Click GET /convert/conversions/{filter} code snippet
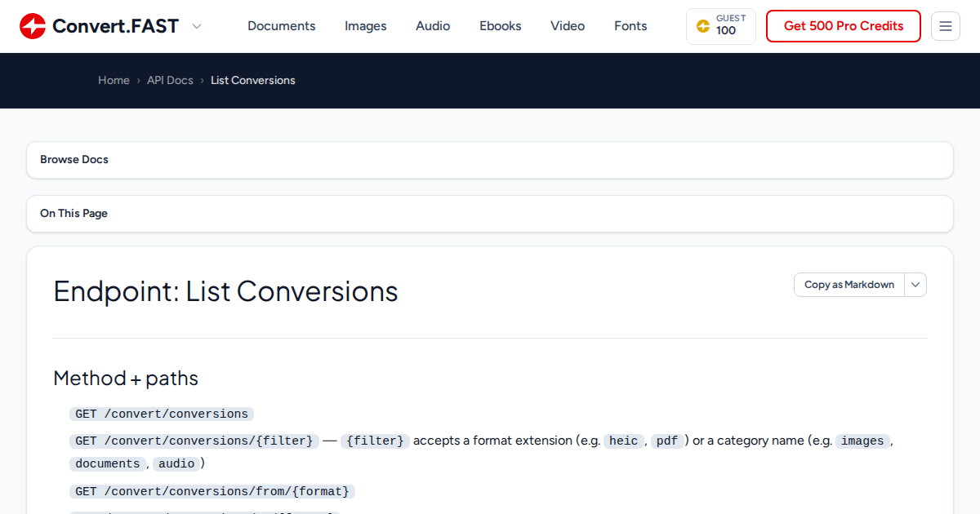The image size is (980, 514). [194, 441]
